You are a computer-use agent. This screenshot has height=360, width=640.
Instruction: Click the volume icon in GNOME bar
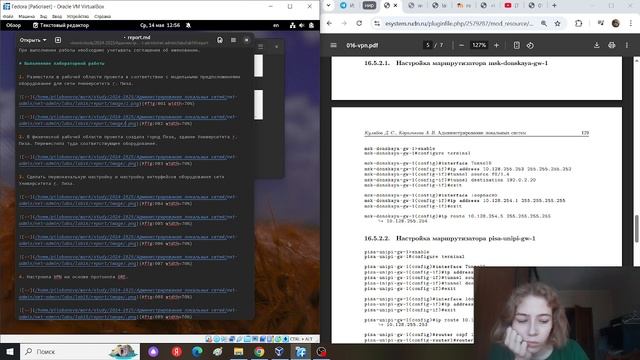tap(302, 25)
